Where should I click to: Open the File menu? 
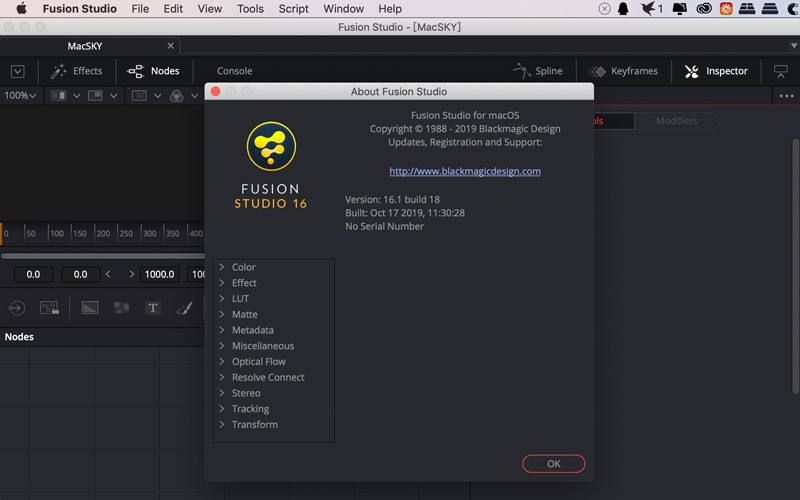click(x=140, y=9)
